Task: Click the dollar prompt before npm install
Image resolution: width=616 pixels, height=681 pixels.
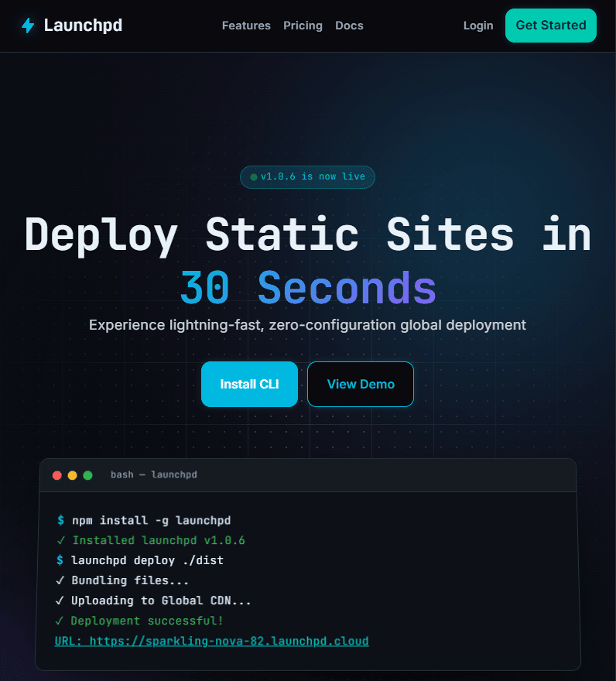Action: point(60,520)
